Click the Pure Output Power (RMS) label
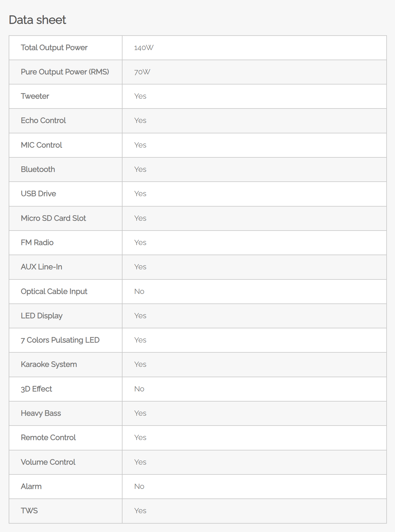This screenshot has height=532, width=395. [x=65, y=72]
